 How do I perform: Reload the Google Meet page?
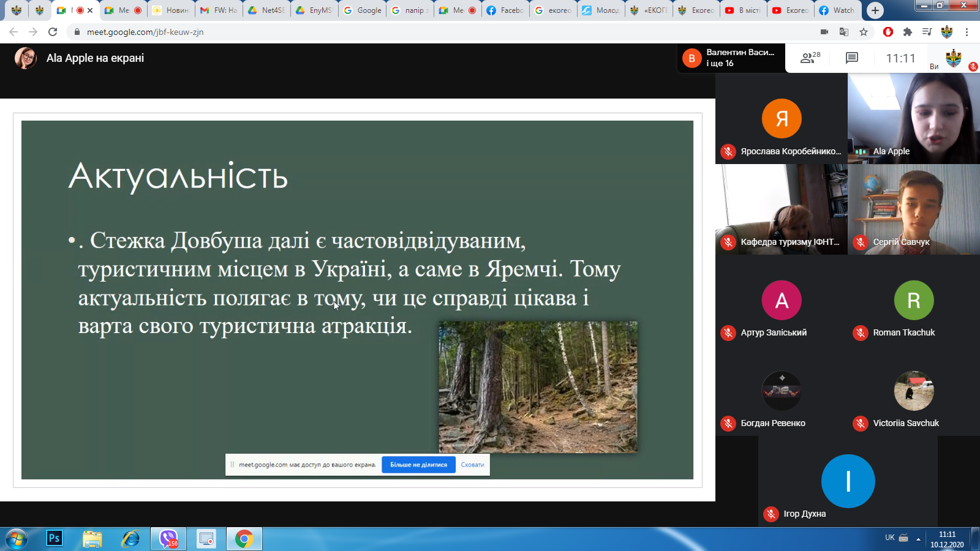pyautogui.click(x=53, y=32)
